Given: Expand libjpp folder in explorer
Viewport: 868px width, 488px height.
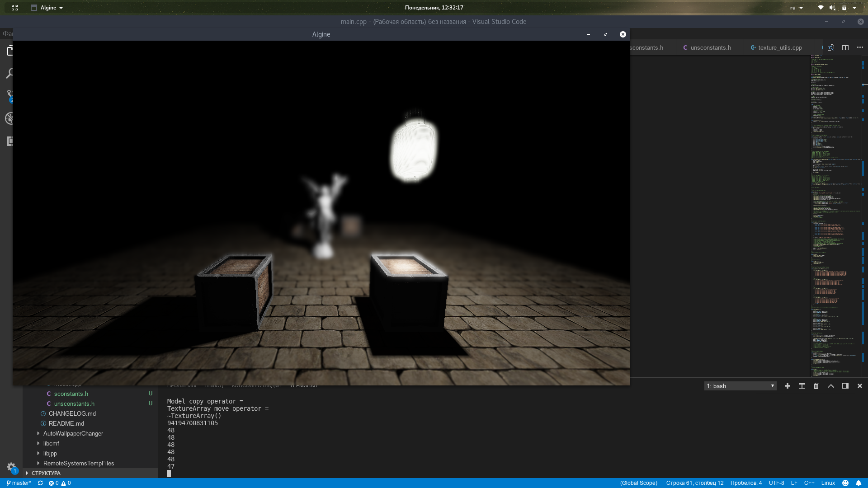Looking at the screenshot, I should [50, 453].
